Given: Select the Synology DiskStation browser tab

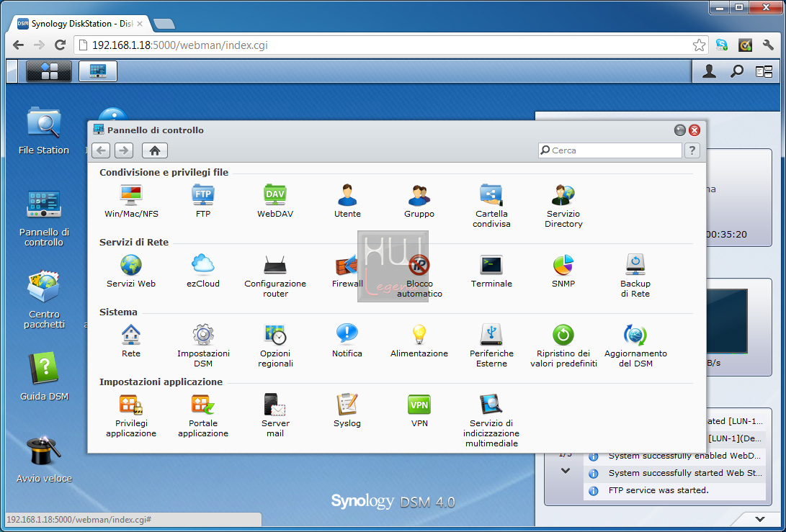Looking at the screenshot, I should tap(80, 24).
